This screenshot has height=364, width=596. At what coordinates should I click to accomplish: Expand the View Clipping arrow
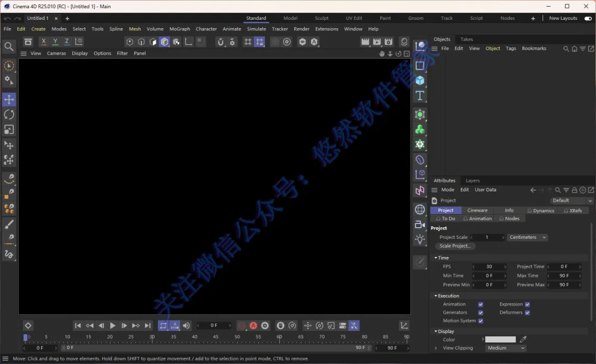coord(435,348)
